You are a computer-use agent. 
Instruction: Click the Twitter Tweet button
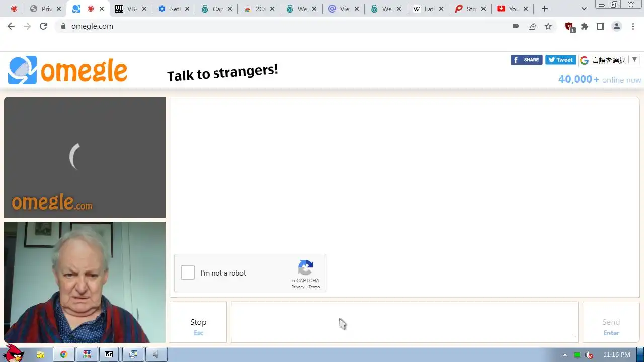click(x=560, y=60)
